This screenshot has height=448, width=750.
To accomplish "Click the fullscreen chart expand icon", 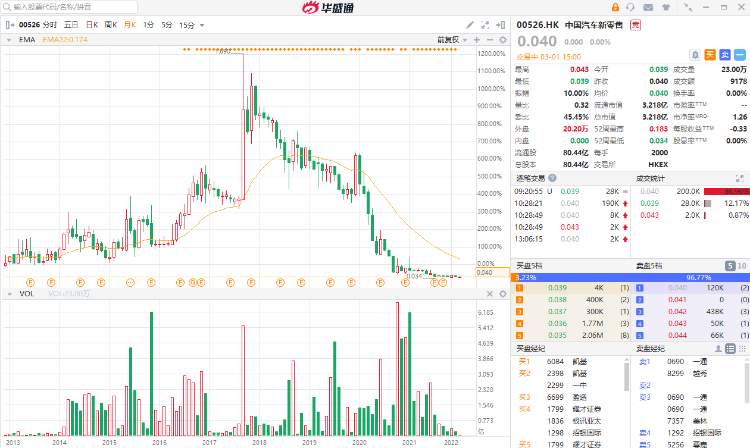I will coord(485,25).
